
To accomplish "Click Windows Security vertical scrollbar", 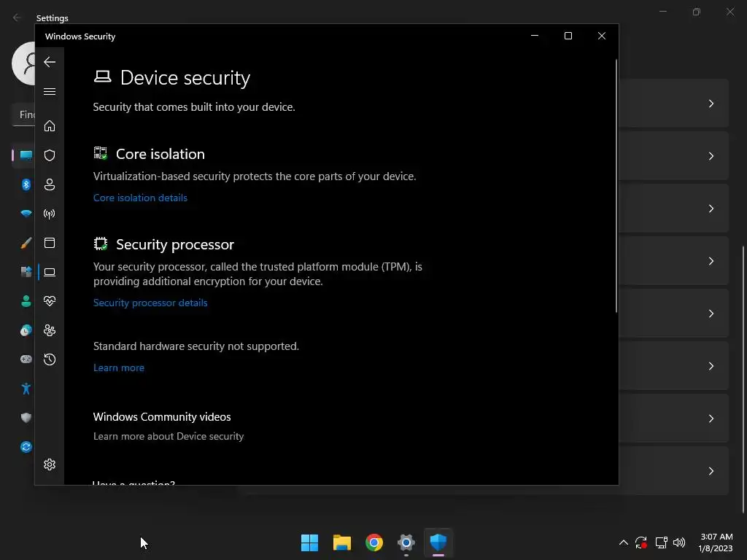I will click(x=616, y=186).
